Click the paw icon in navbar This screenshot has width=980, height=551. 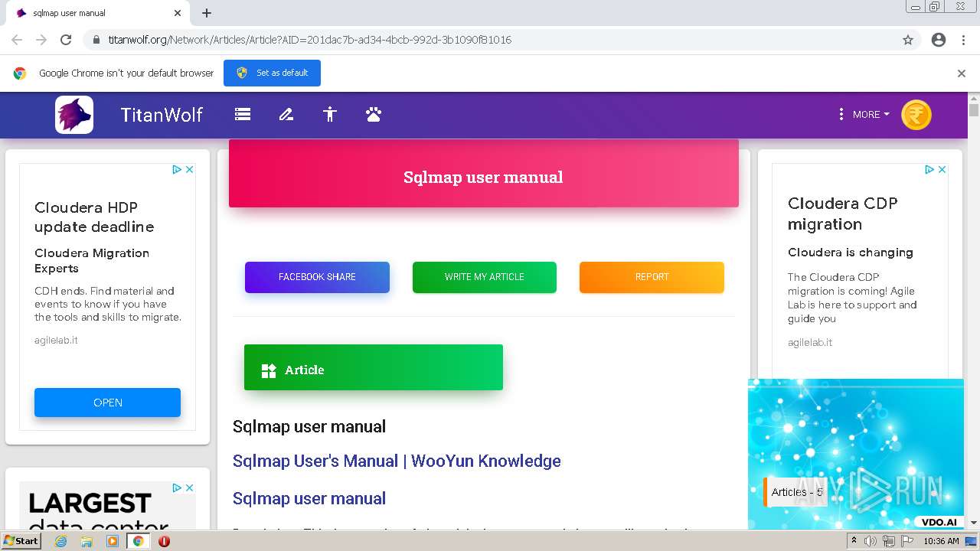coord(374,115)
